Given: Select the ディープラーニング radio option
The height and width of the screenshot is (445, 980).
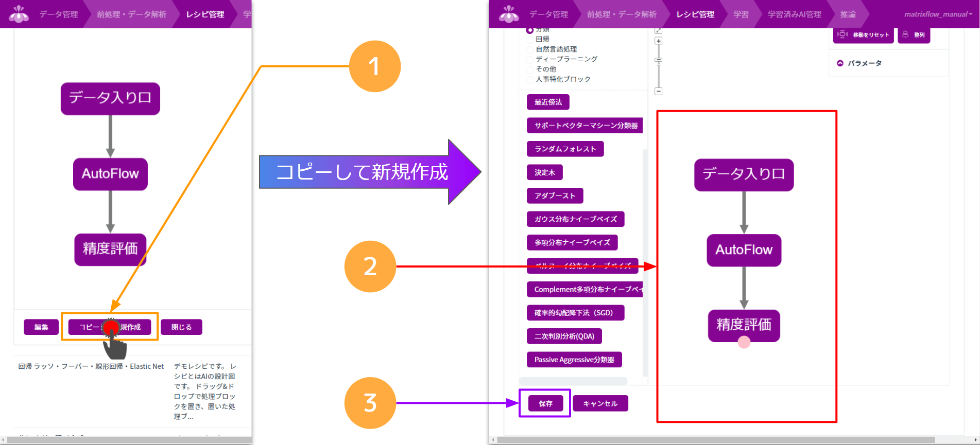Looking at the screenshot, I should click(x=529, y=60).
